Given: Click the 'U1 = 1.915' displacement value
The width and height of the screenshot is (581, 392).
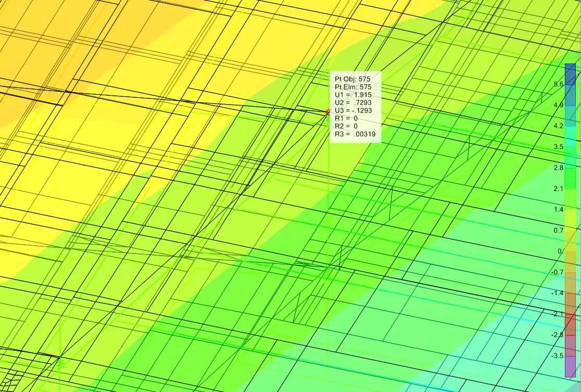Looking at the screenshot, I should pyautogui.click(x=353, y=95).
